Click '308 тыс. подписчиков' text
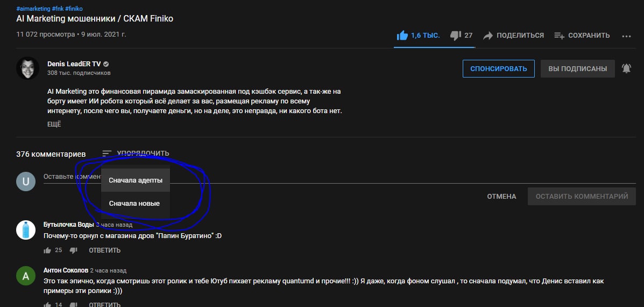 [79, 73]
